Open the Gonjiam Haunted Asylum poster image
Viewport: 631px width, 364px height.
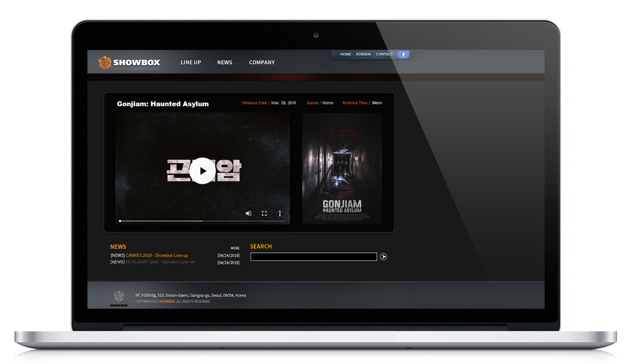click(342, 168)
